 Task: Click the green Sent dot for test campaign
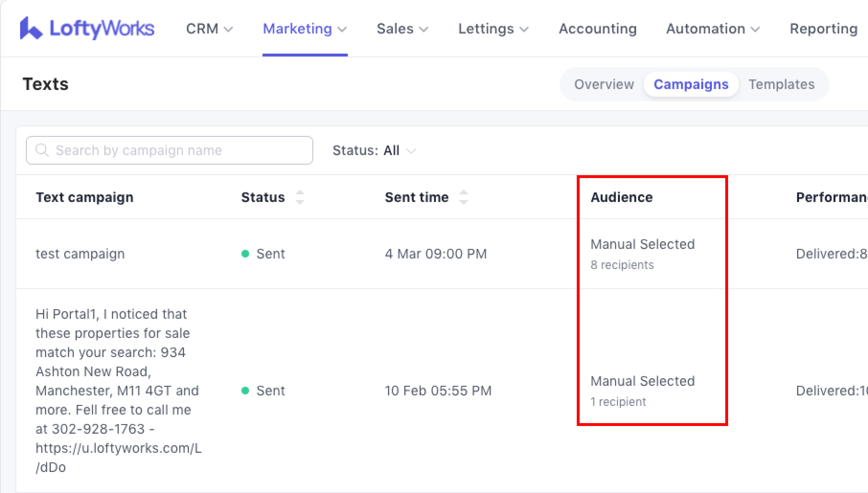(245, 254)
